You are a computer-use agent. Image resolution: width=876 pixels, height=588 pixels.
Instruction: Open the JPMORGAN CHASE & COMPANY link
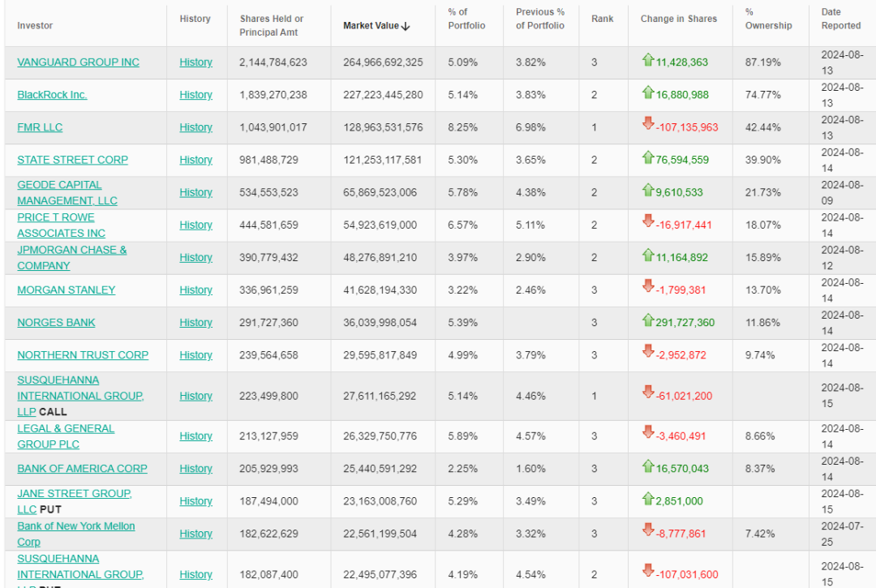pos(72,257)
